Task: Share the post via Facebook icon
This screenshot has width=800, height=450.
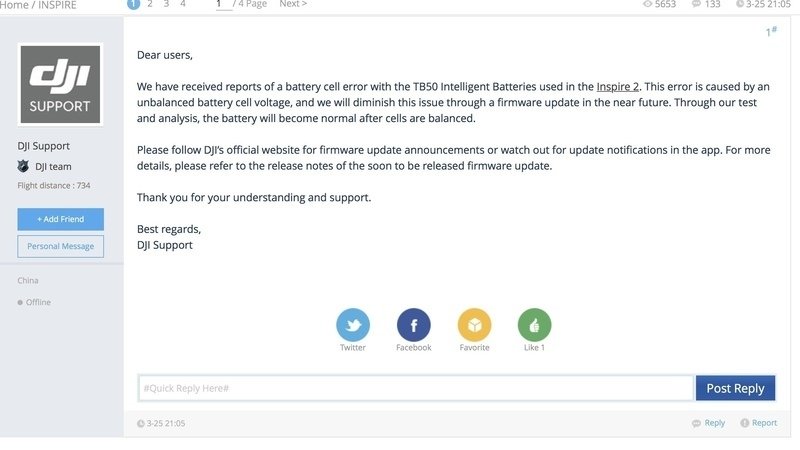Action: pos(414,324)
